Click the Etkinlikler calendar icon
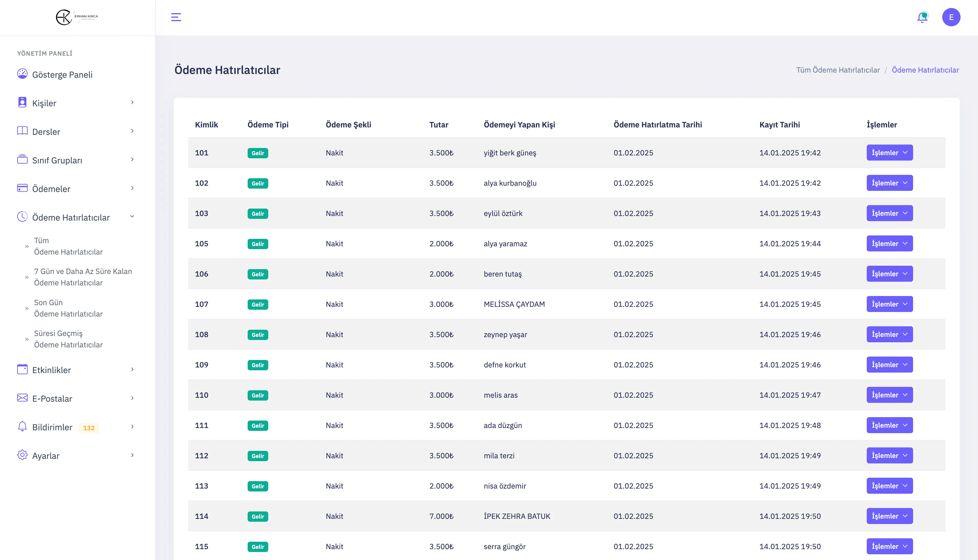 click(22, 369)
